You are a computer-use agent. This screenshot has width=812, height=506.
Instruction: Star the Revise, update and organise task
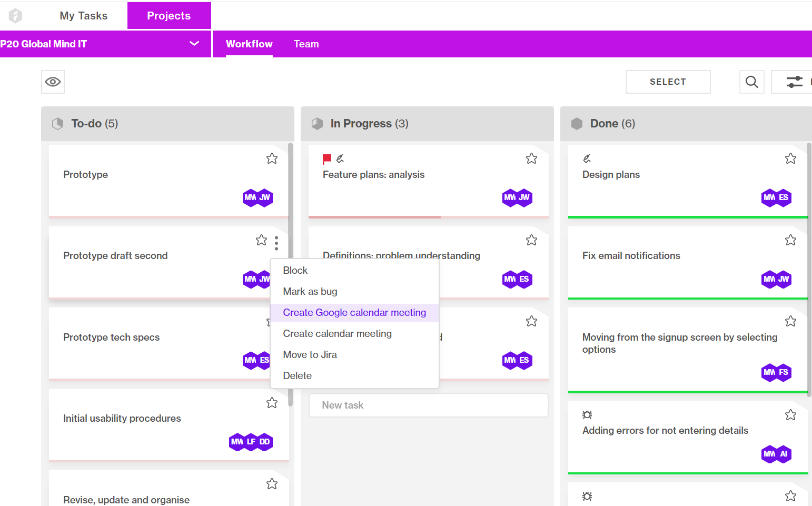[272, 484]
